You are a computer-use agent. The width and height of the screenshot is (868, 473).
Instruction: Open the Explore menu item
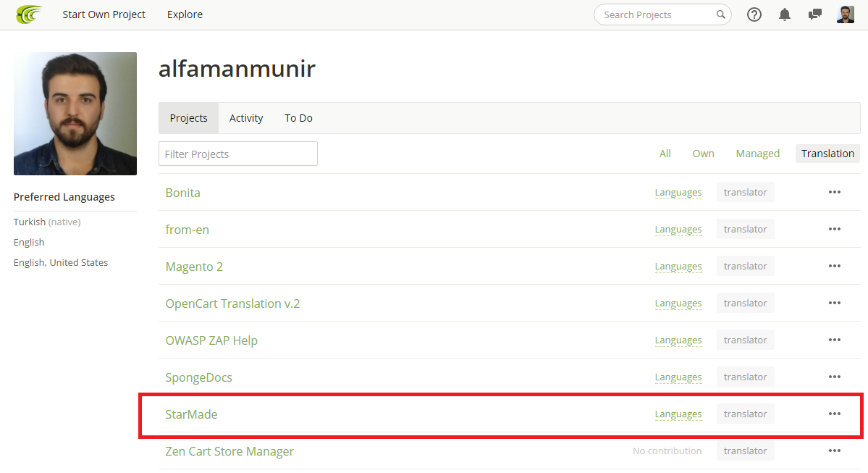[185, 14]
